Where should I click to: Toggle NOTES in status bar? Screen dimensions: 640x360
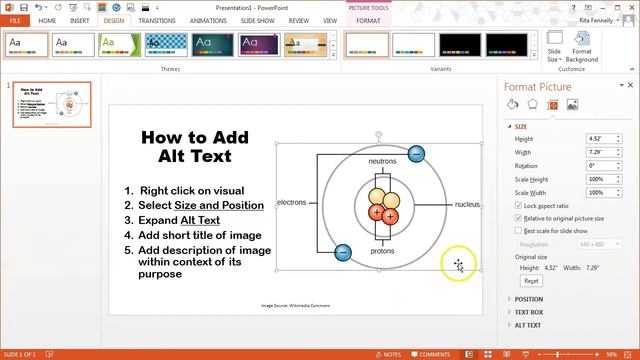(x=389, y=354)
